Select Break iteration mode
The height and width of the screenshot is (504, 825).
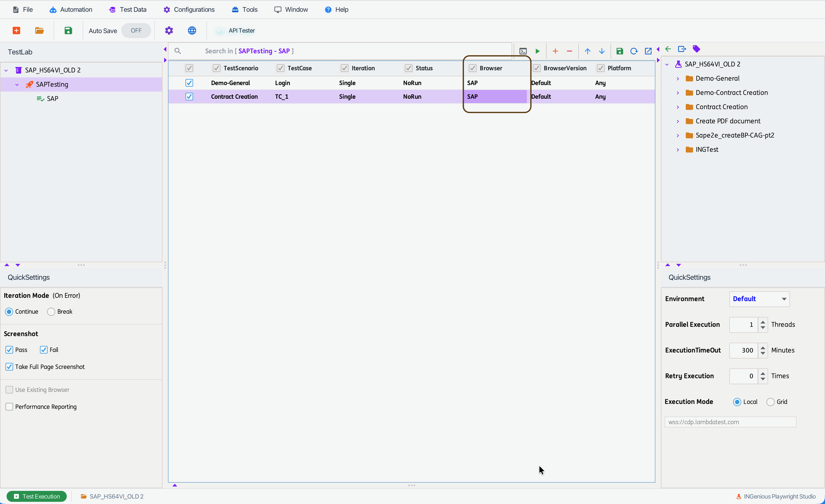coord(51,311)
